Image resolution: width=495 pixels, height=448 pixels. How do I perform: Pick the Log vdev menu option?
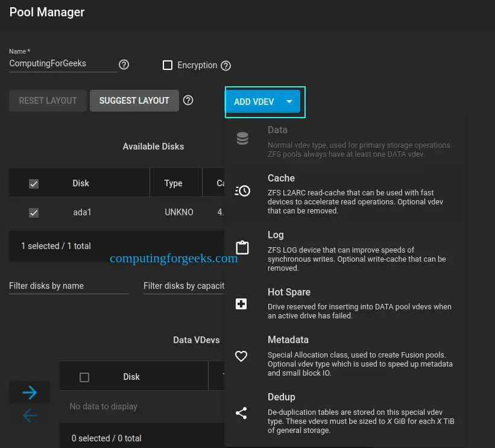[344, 251]
